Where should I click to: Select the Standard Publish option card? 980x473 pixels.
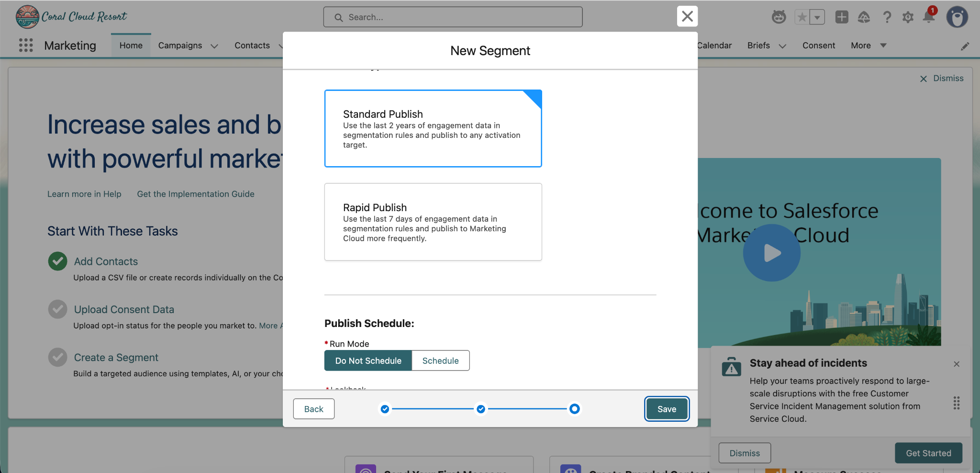(433, 128)
